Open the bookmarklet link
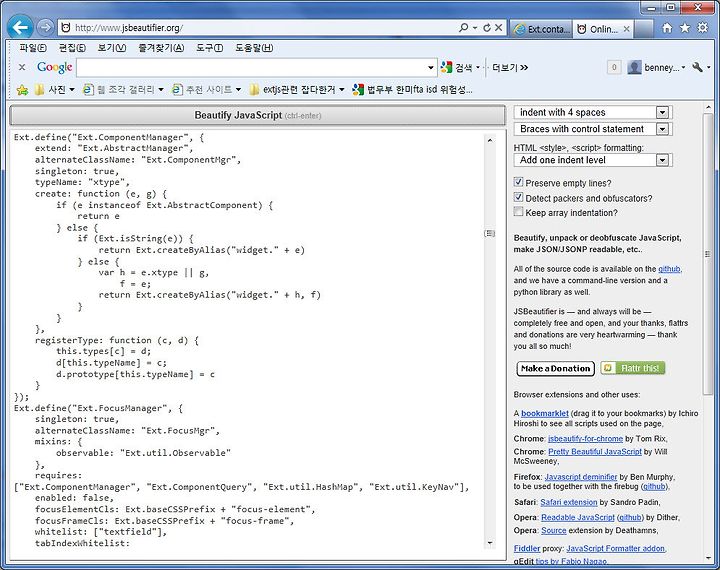 tap(545, 413)
